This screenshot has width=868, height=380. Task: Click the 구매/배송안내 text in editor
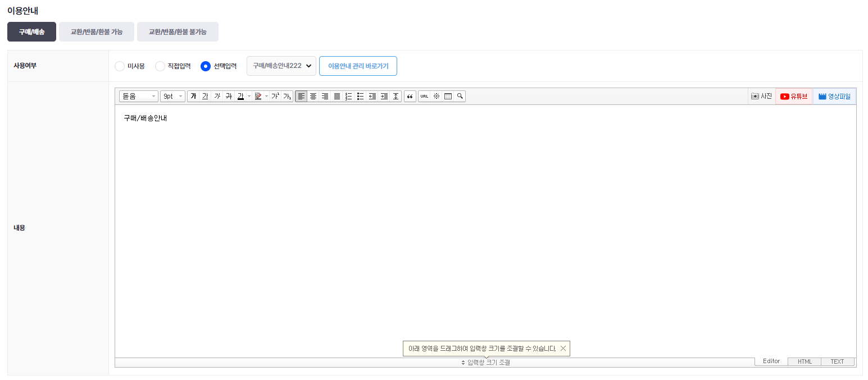point(146,118)
